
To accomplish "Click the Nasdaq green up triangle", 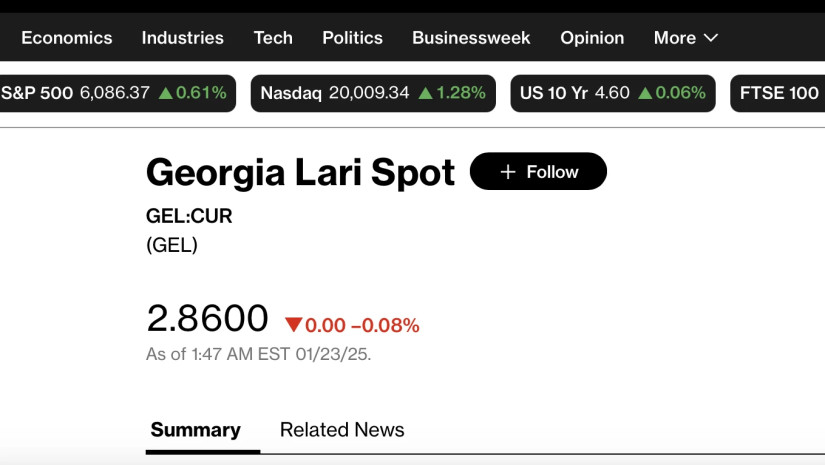I will [x=426, y=93].
